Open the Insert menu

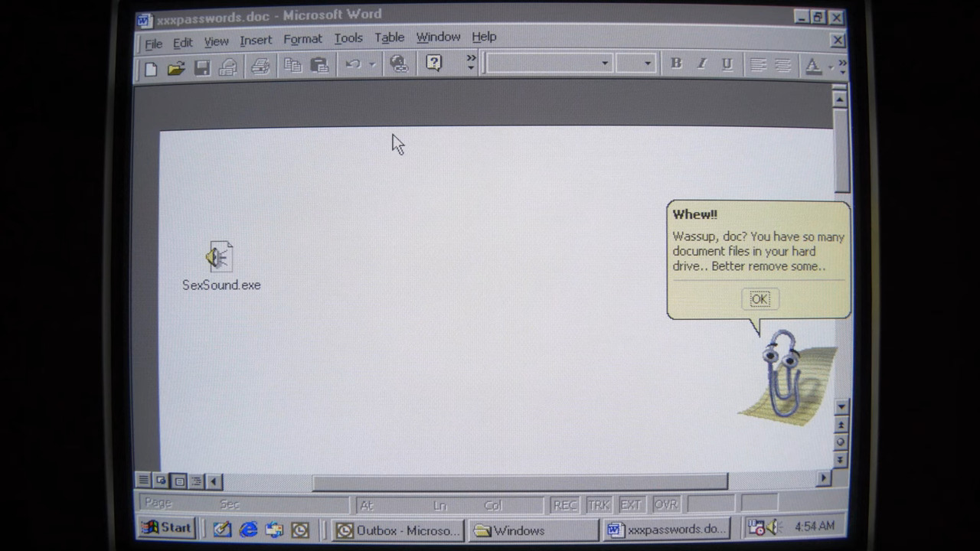[256, 41]
